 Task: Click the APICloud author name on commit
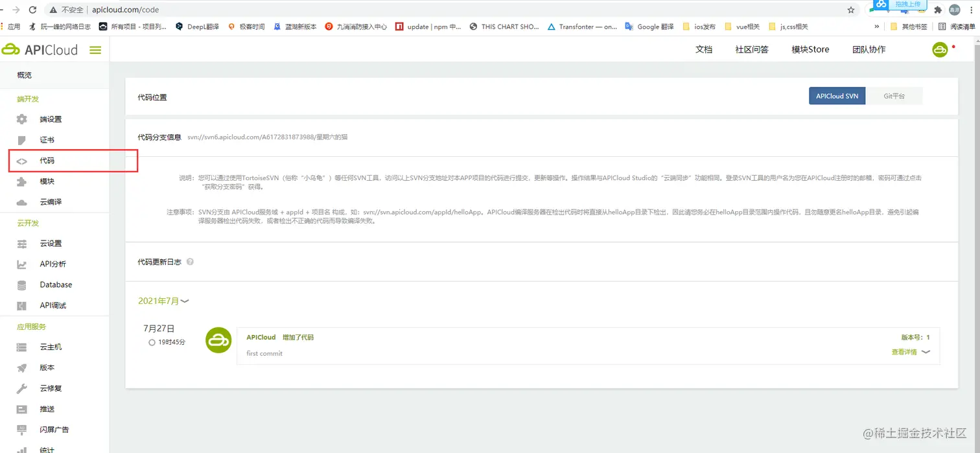261,338
